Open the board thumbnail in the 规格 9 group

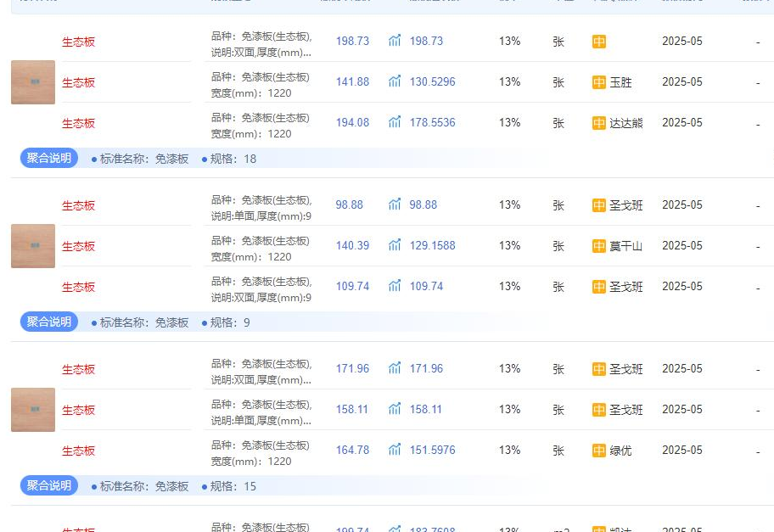(33, 246)
